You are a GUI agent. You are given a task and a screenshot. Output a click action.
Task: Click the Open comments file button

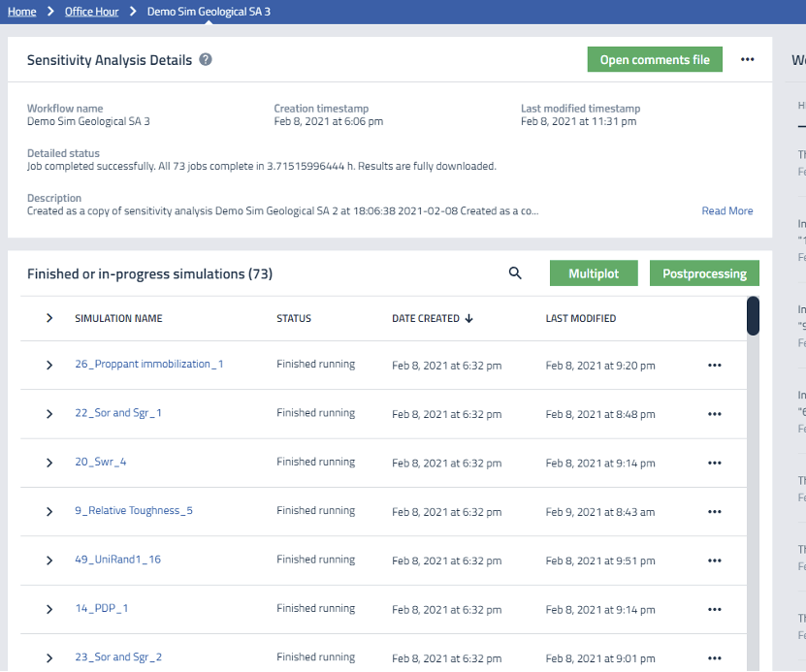(x=655, y=59)
